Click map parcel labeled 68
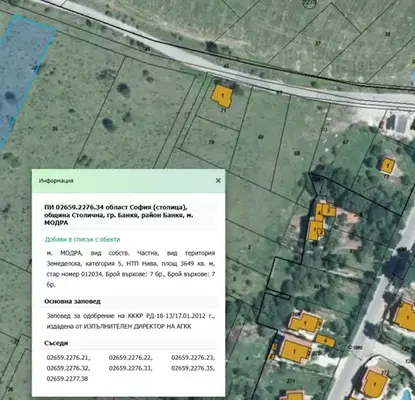The width and height of the screenshot is (415, 400). [297, 153]
